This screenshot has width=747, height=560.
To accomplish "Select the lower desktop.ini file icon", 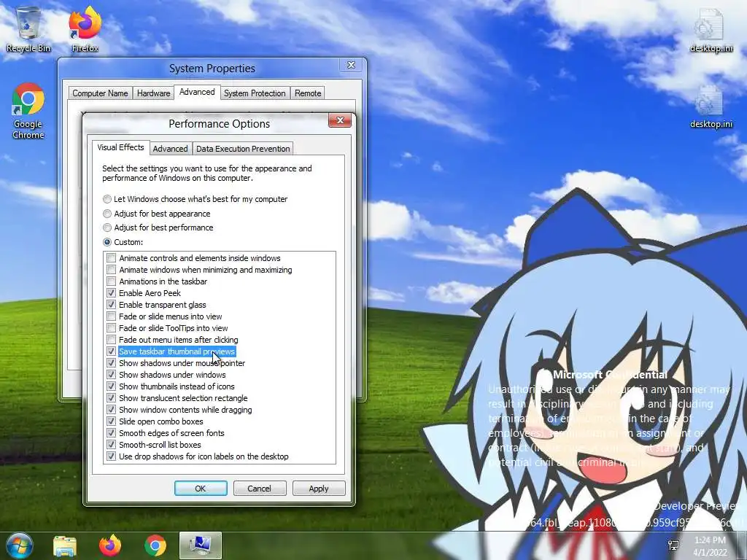I will click(711, 106).
